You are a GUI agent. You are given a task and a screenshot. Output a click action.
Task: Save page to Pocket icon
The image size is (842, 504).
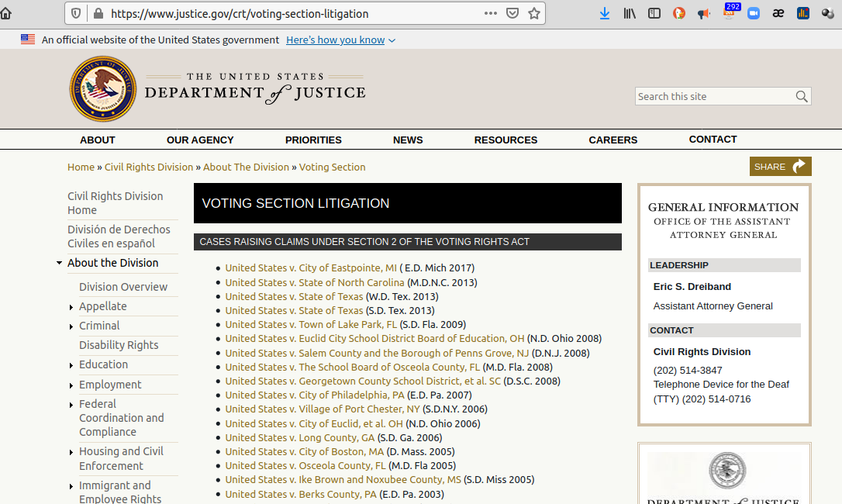click(512, 13)
